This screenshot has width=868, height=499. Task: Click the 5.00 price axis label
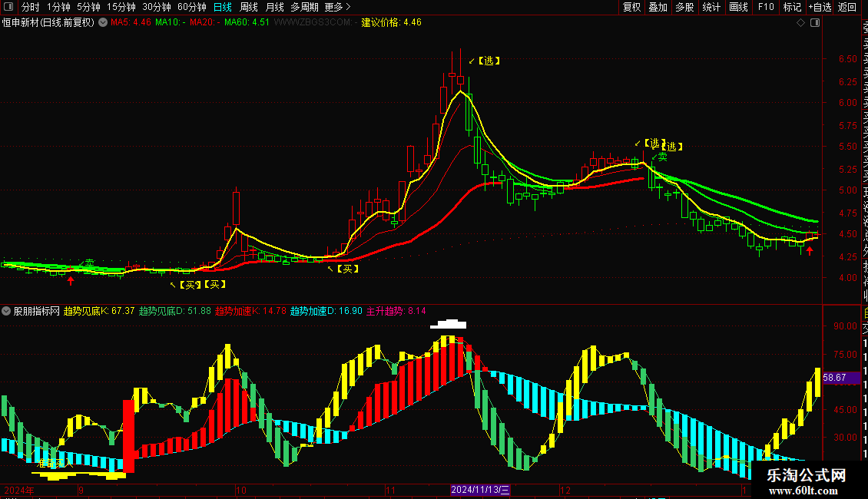coord(847,190)
